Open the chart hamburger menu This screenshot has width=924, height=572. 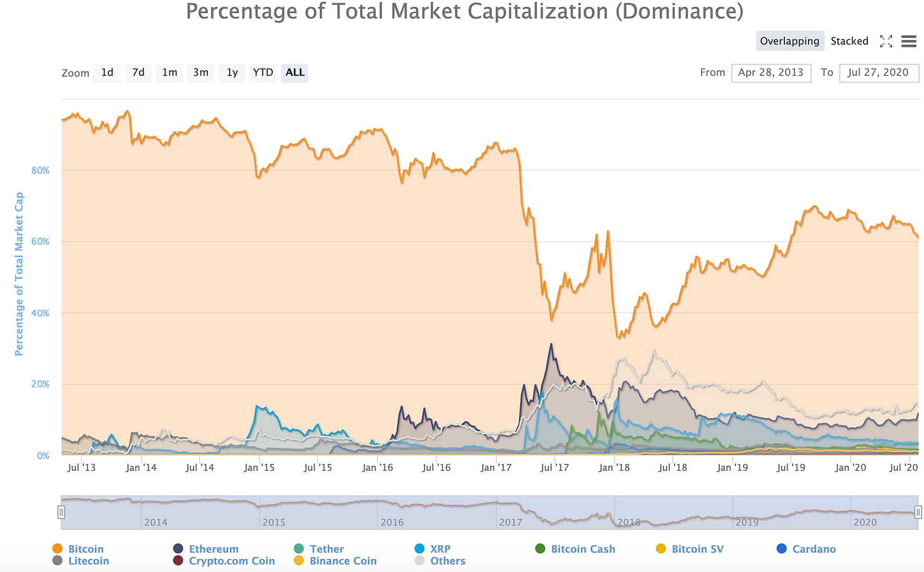point(909,41)
